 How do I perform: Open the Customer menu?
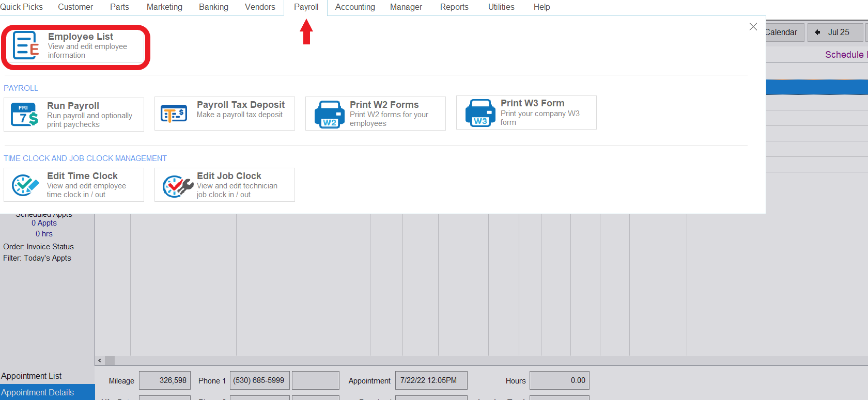point(75,7)
